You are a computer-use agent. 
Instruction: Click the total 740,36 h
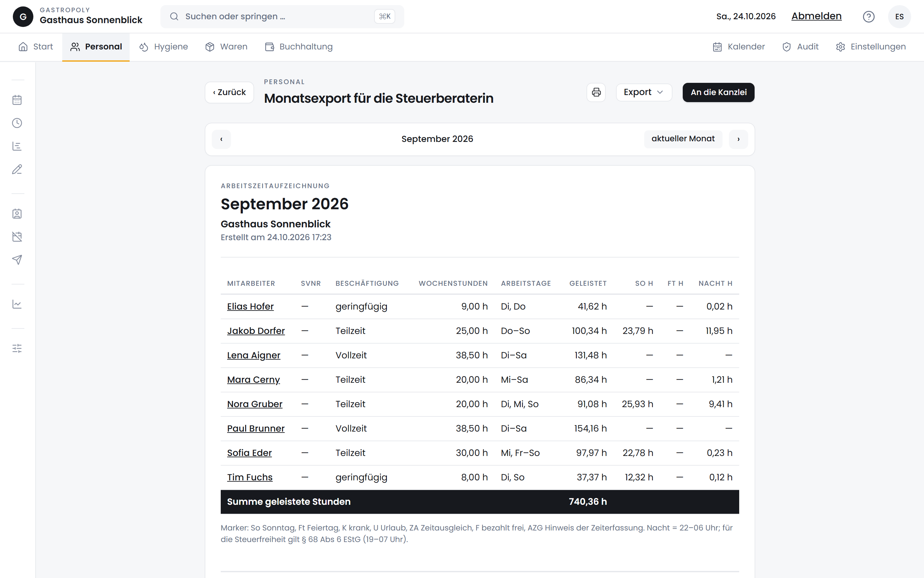588,502
